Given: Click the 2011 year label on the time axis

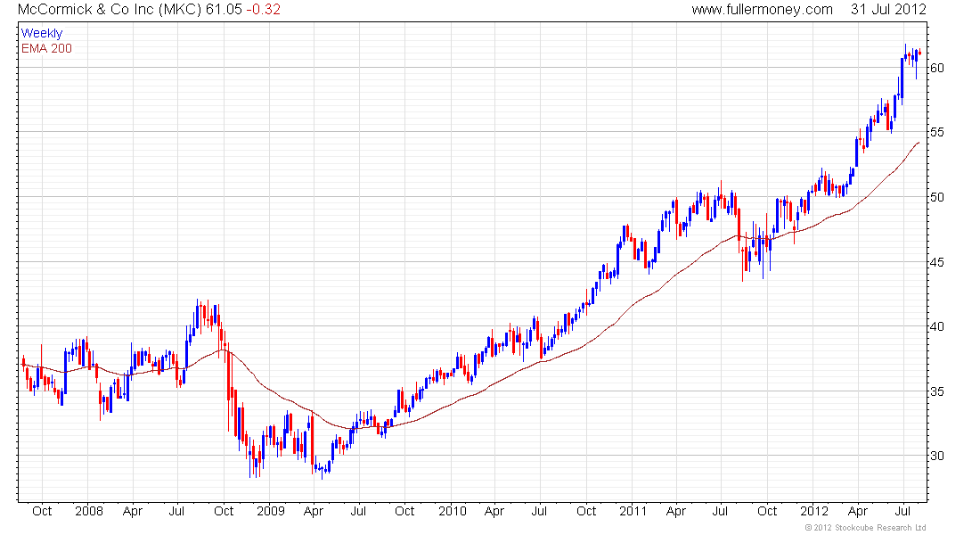Looking at the screenshot, I should coord(633,511).
